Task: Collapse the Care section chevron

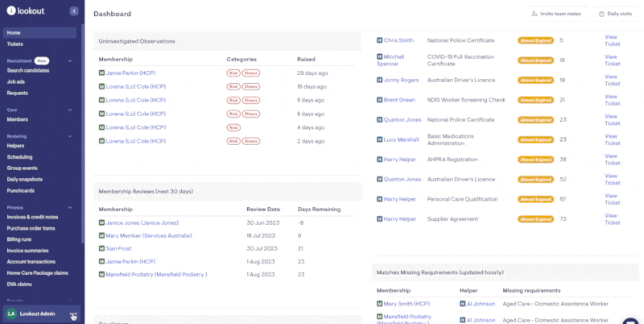Action: tap(71, 110)
